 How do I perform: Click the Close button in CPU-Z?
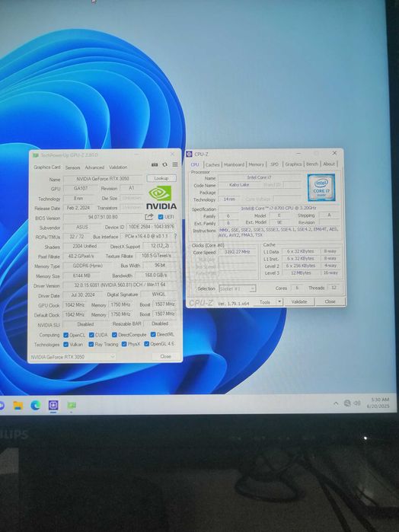coord(330,301)
